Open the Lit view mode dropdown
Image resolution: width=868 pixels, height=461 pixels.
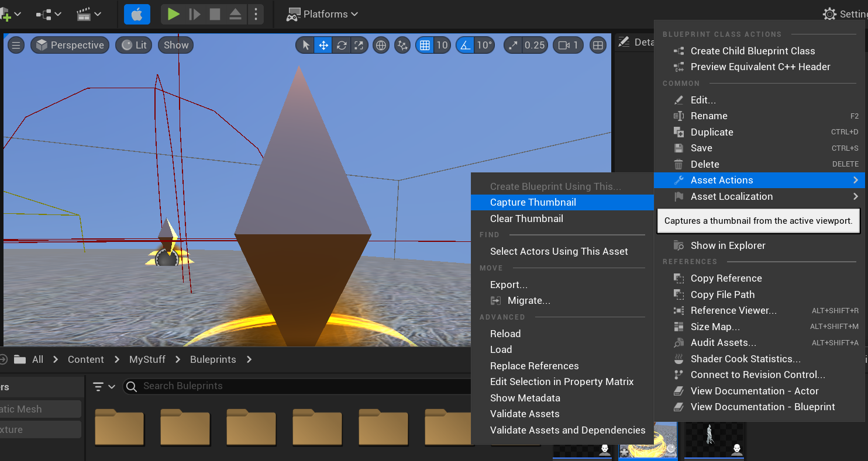click(x=133, y=45)
